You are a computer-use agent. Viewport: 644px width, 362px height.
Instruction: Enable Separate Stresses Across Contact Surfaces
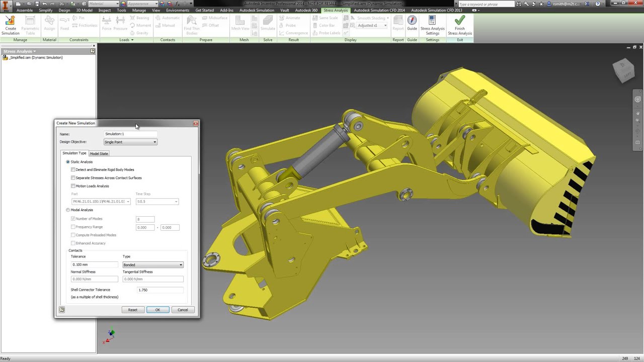click(73, 177)
